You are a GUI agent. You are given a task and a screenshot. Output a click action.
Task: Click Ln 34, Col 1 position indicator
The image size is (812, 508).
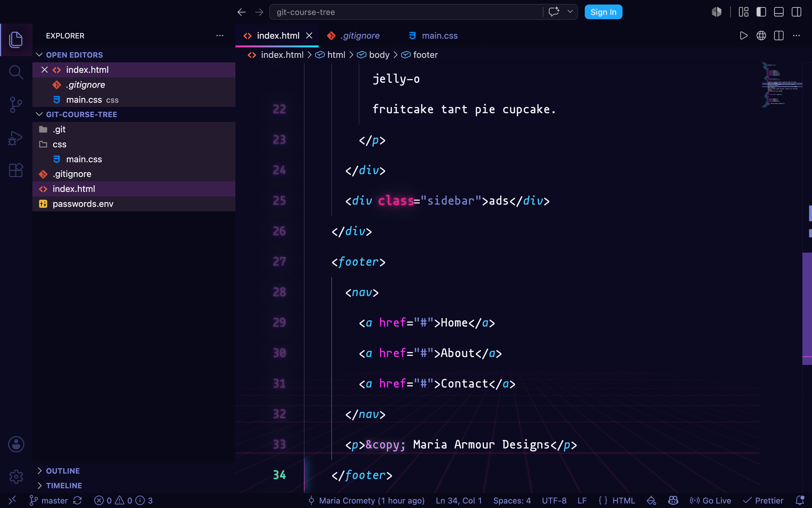point(459,501)
